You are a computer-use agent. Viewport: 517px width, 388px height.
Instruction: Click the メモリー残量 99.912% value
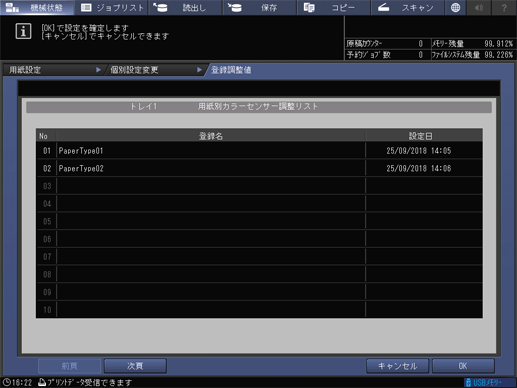point(498,44)
